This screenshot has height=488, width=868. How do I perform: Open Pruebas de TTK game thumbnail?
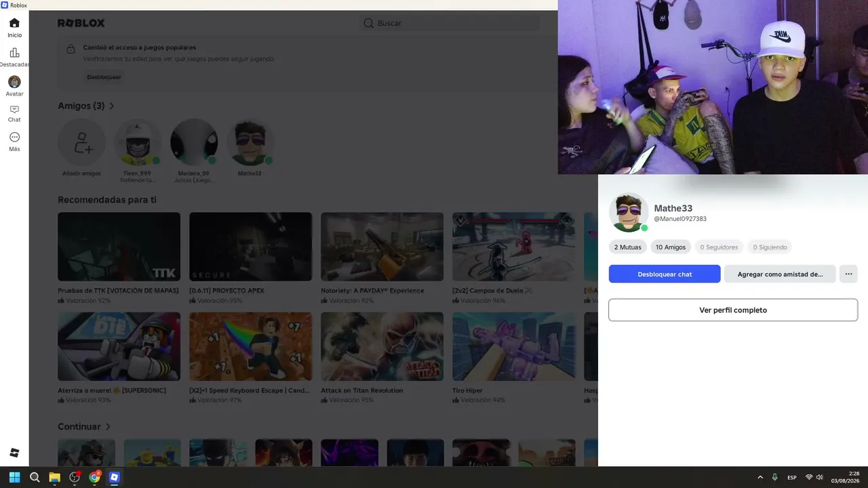coord(119,247)
